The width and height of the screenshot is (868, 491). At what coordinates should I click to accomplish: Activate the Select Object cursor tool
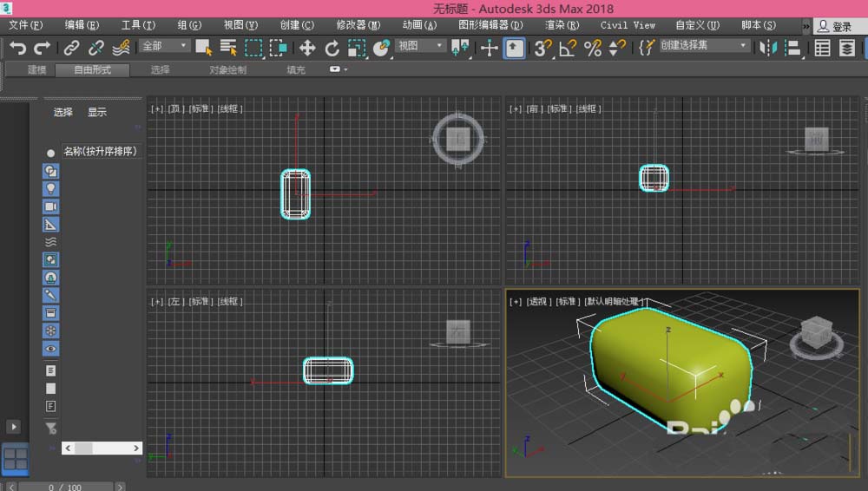click(204, 49)
